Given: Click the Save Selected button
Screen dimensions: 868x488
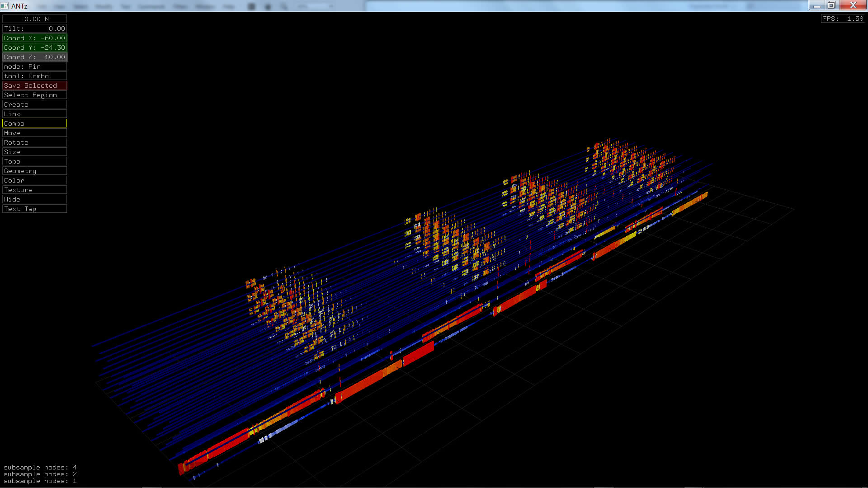Looking at the screenshot, I should pos(34,85).
